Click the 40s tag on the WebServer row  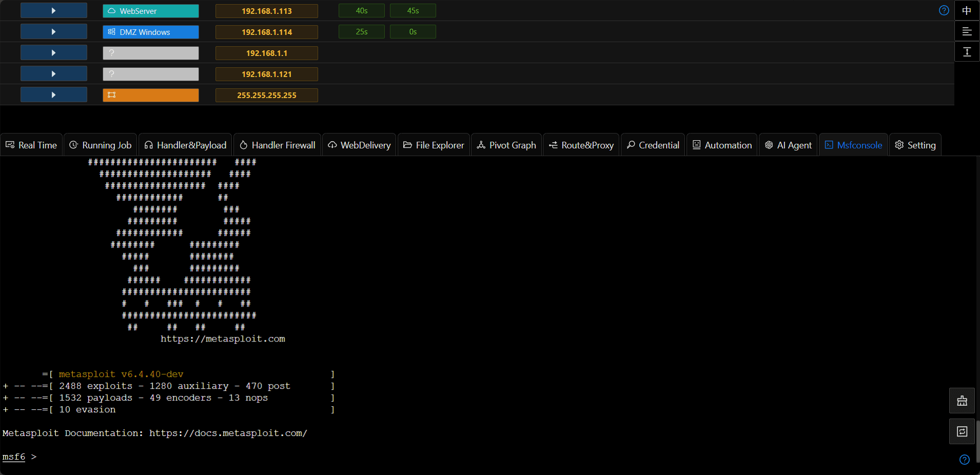coord(362,11)
